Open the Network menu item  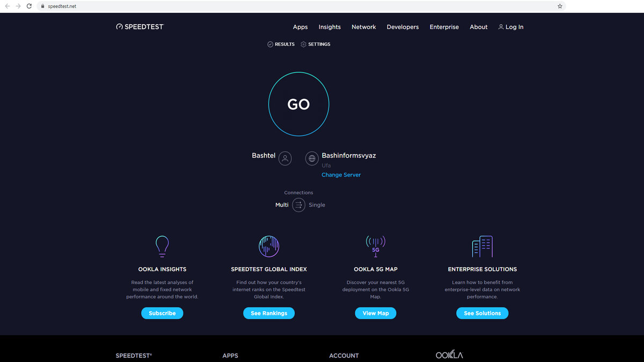pyautogui.click(x=364, y=27)
